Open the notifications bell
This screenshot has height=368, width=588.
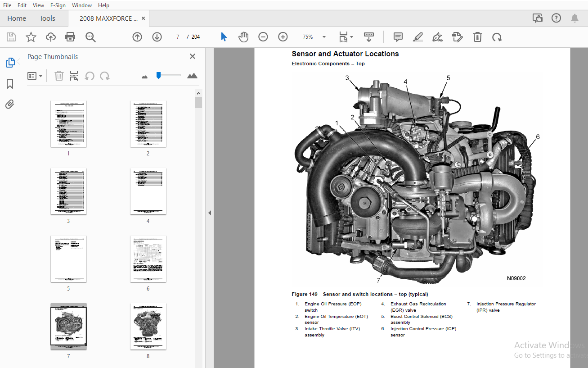point(575,18)
